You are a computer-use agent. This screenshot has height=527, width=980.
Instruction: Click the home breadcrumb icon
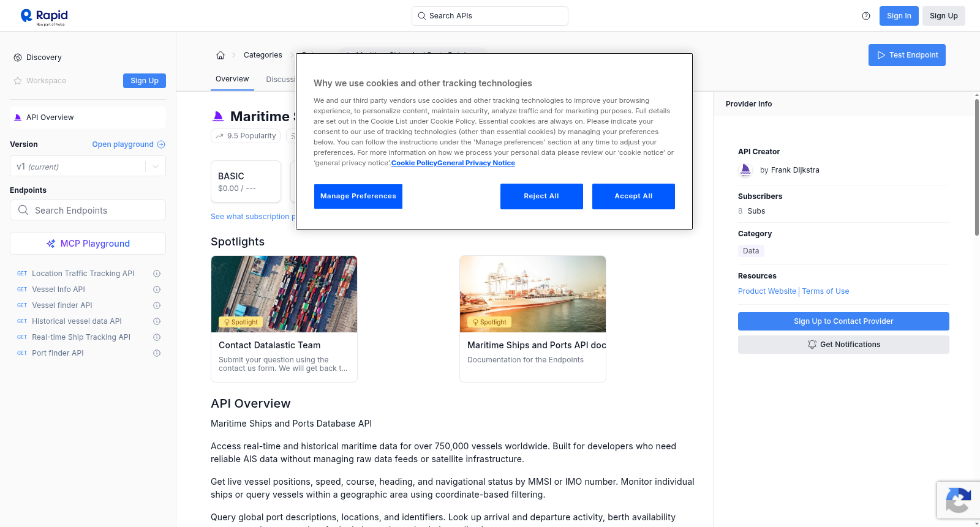coord(221,55)
